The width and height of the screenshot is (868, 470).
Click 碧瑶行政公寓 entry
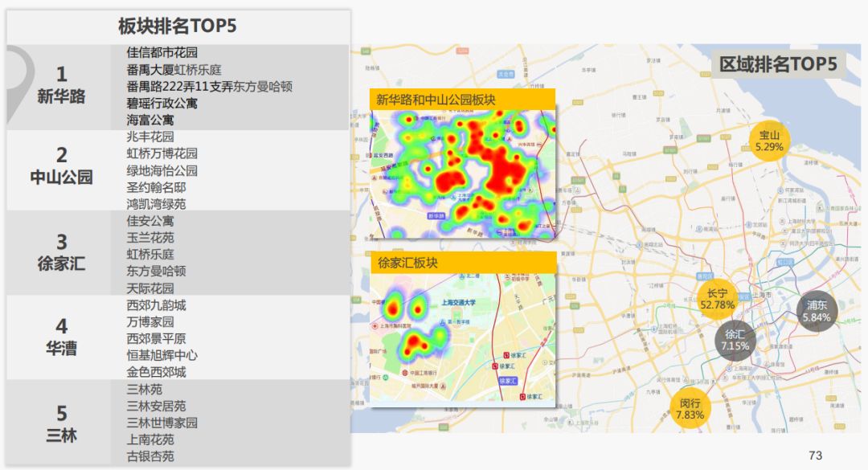162,103
